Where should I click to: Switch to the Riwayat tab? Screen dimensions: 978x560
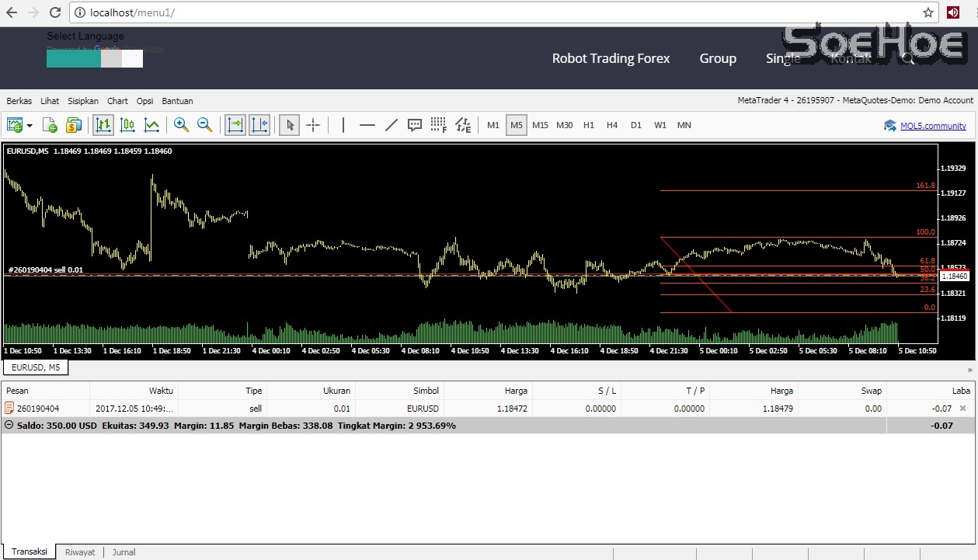pos(80,552)
